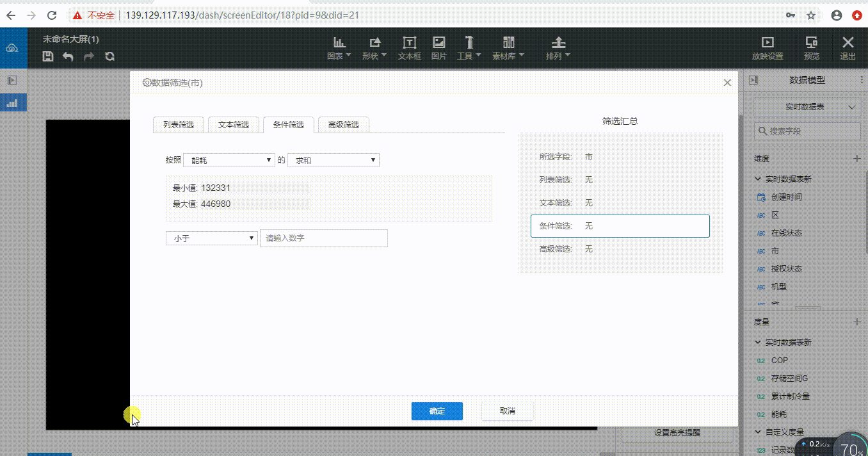Switch to the 高级筛选 tab
The height and width of the screenshot is (456, 868).
(344, 125)
